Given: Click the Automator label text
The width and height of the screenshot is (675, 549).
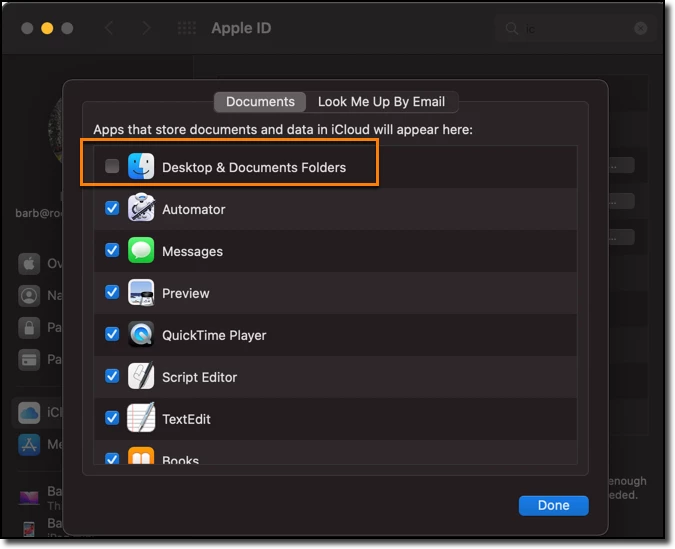Looking at the screenshot, I should pyautogui.click(x=194, y=209).
